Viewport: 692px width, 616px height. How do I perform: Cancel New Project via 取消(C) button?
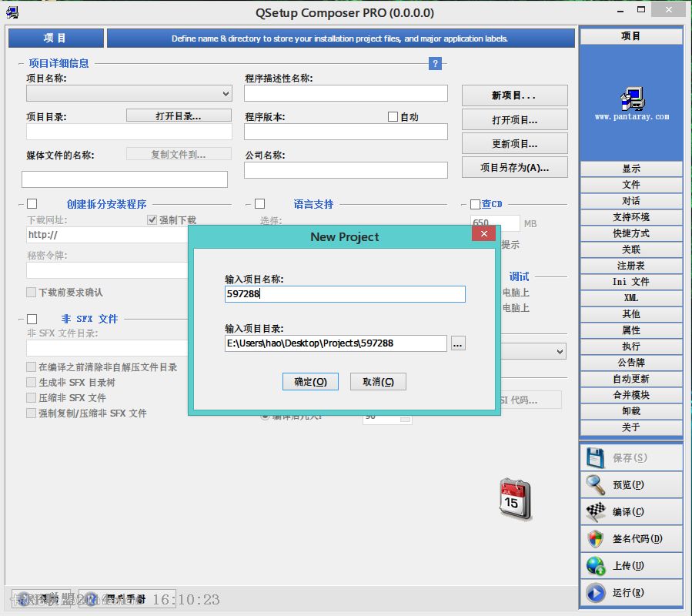click(378, 381)
